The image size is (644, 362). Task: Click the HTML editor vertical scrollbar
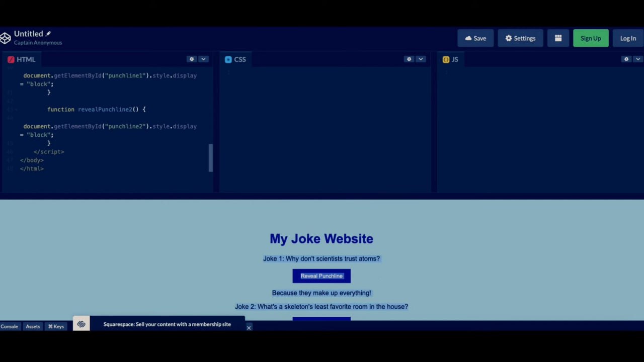[x=211, y=157]
